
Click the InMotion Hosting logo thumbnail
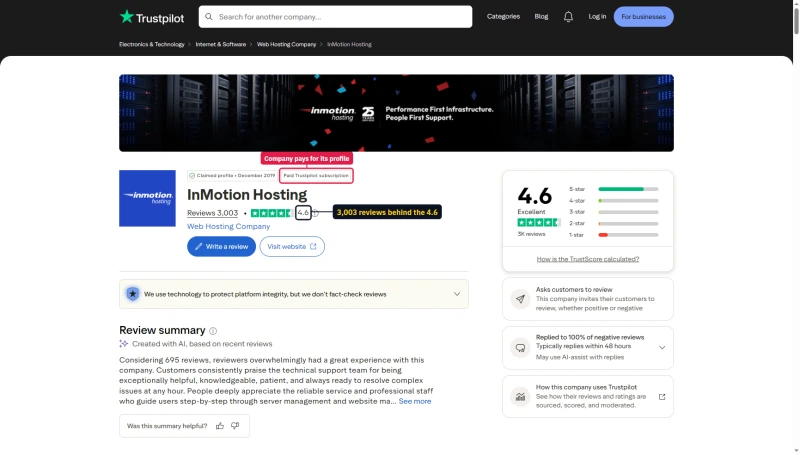point(147,198)
